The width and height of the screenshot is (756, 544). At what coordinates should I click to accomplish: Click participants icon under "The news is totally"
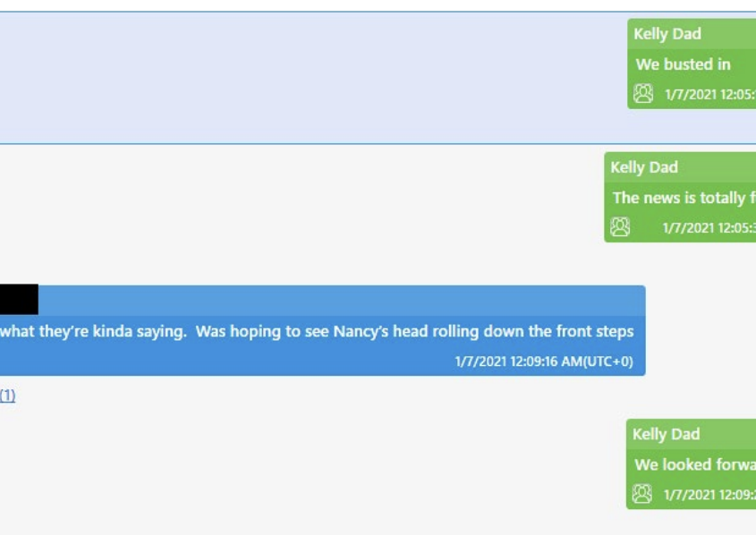[x=620, y=227]
